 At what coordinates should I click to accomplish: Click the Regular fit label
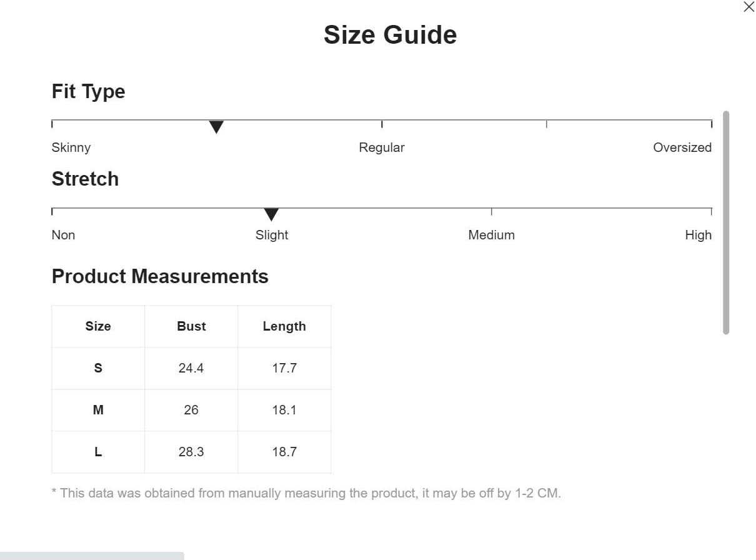381,147
